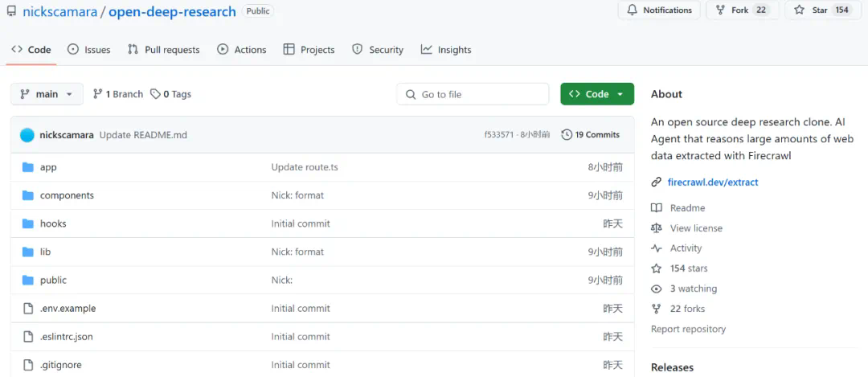The width and height of the screenshot is (868, 377).
Task: Click the nickscamara avatar icon in commit row
Action: 27,135
